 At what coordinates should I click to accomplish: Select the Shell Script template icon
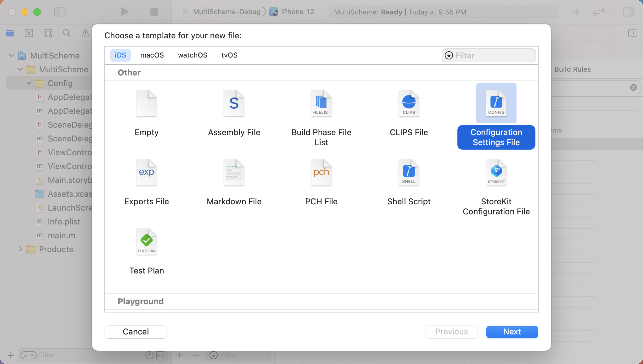[409, 173]
